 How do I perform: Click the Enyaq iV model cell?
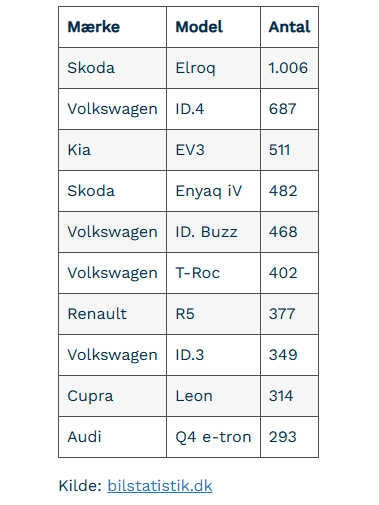click(x=213, y=191)
